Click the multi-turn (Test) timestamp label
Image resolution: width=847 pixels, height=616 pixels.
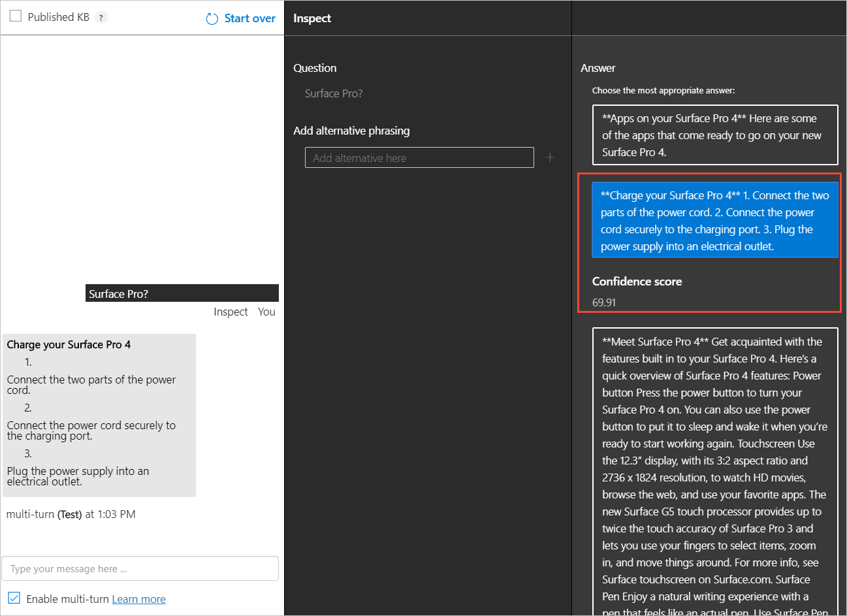pos(71,514)
